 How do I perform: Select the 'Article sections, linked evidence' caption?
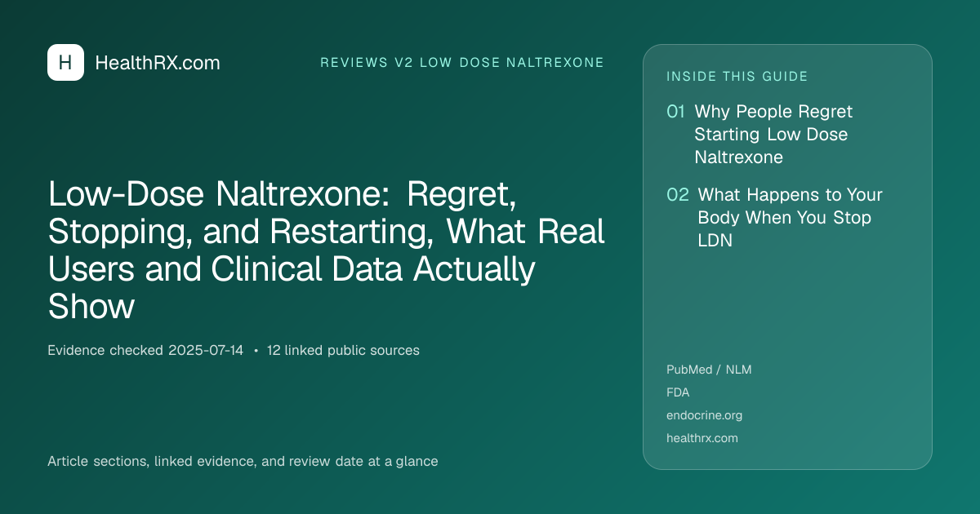click(243, 462)
